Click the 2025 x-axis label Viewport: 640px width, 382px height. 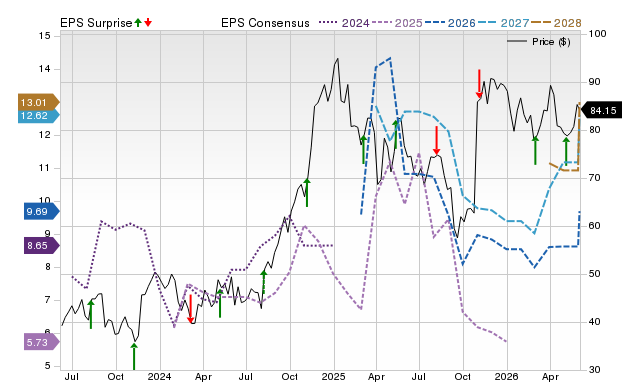[333, 376]
